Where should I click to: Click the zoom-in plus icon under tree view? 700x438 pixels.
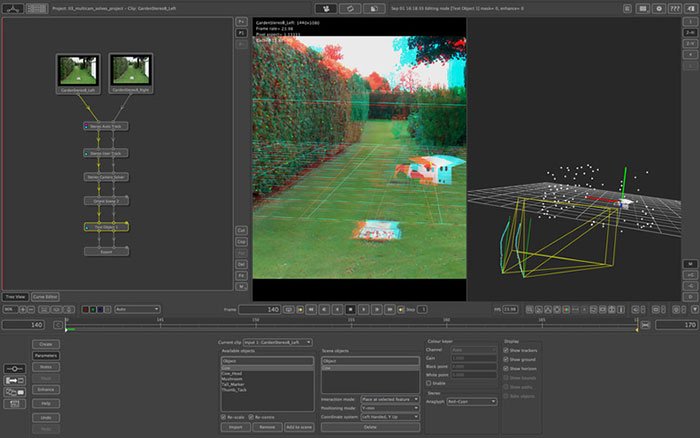coord(23,309)
